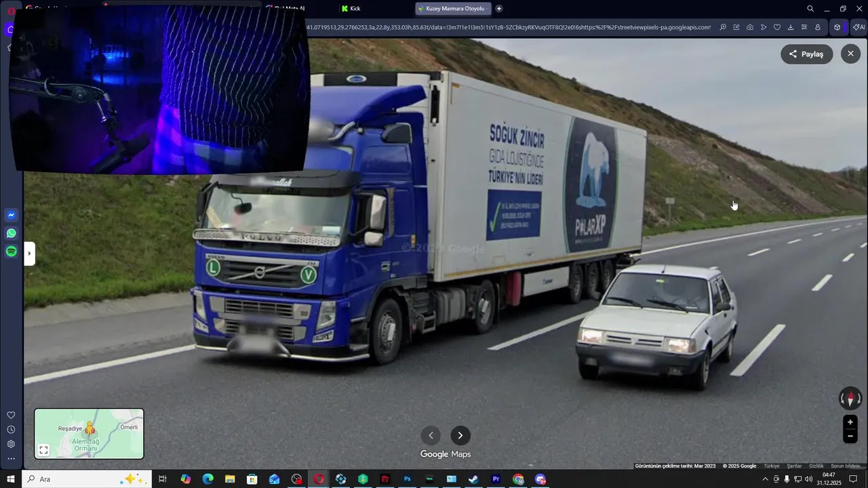The width and height of the screenshot is (868, 488).
Task: Open the extensions cube icon
Action: (837, 27)
